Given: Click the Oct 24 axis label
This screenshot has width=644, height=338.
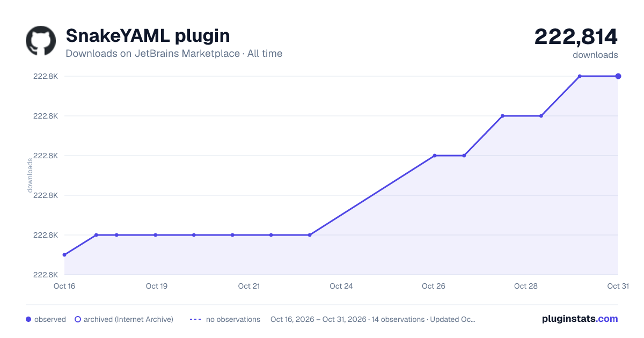Looking at the screenshot, I should pyautogui.click(x=341, y=286).
